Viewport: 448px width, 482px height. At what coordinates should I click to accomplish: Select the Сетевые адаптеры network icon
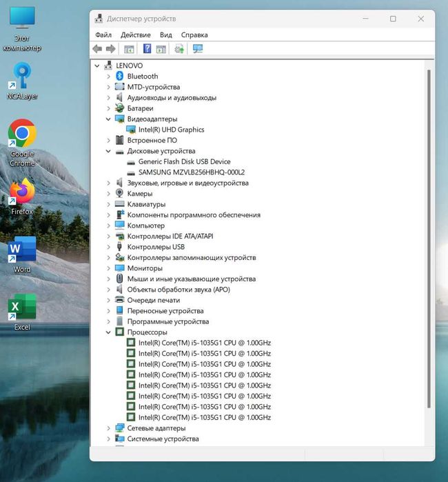point(119,428)
